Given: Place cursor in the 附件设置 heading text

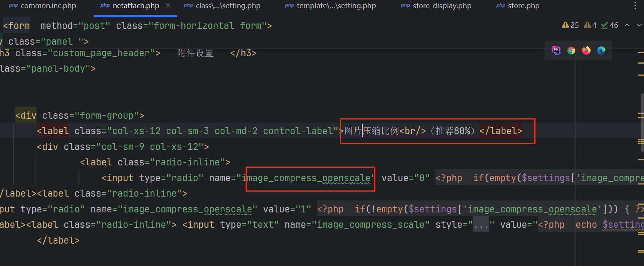Looking at the screenshot, I should pos(195,53).
